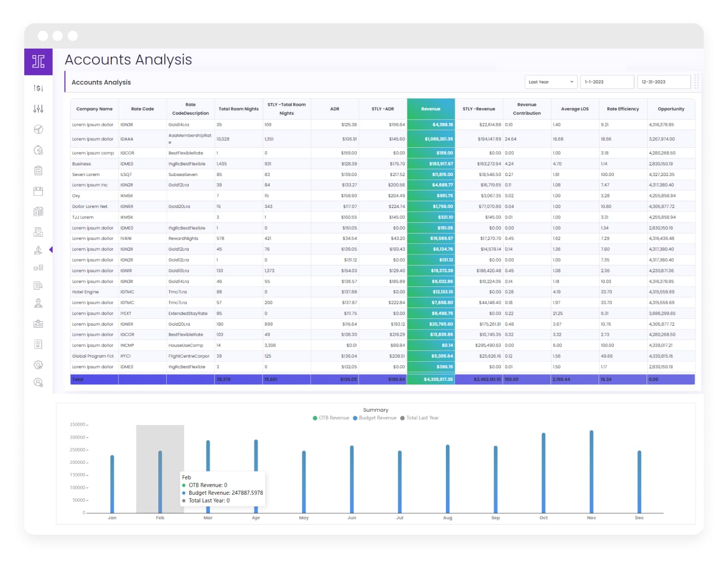Open the slider controls sidebar icon

38,109
